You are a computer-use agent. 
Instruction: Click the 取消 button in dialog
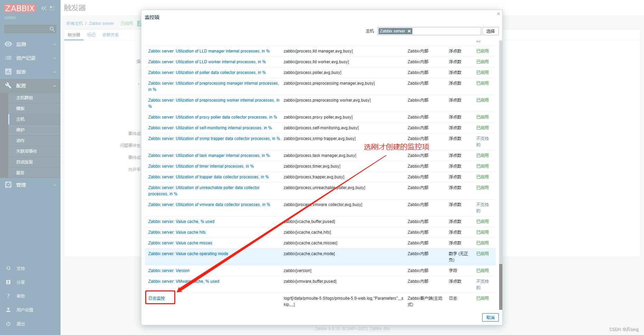tap(490, 317)
